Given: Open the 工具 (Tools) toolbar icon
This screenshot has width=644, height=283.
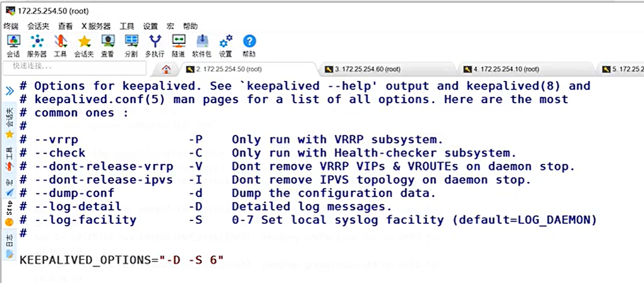Looking at the screenshot, I should point(60,46).
